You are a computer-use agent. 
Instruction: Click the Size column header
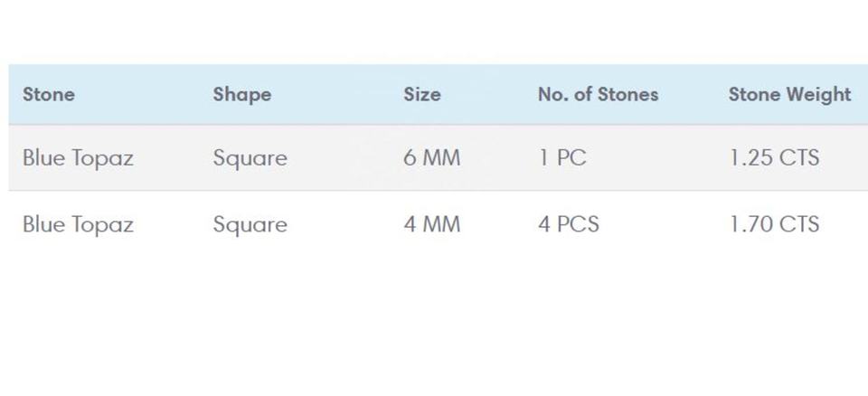422,94
